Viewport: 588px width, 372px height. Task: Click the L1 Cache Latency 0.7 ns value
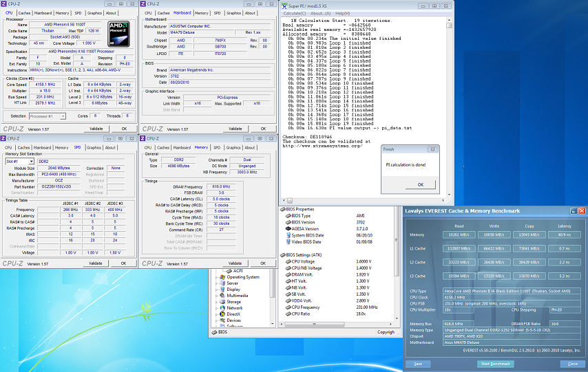[x=565, y=248]
